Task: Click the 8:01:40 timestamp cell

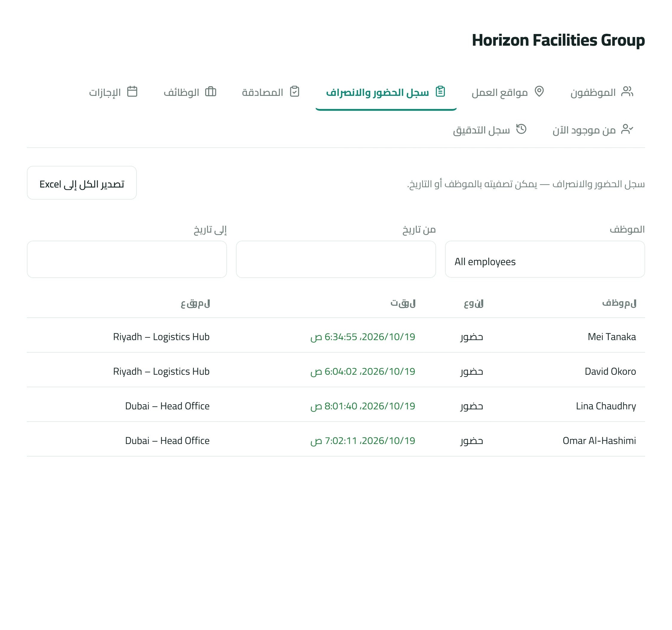Action: point(363,406)
